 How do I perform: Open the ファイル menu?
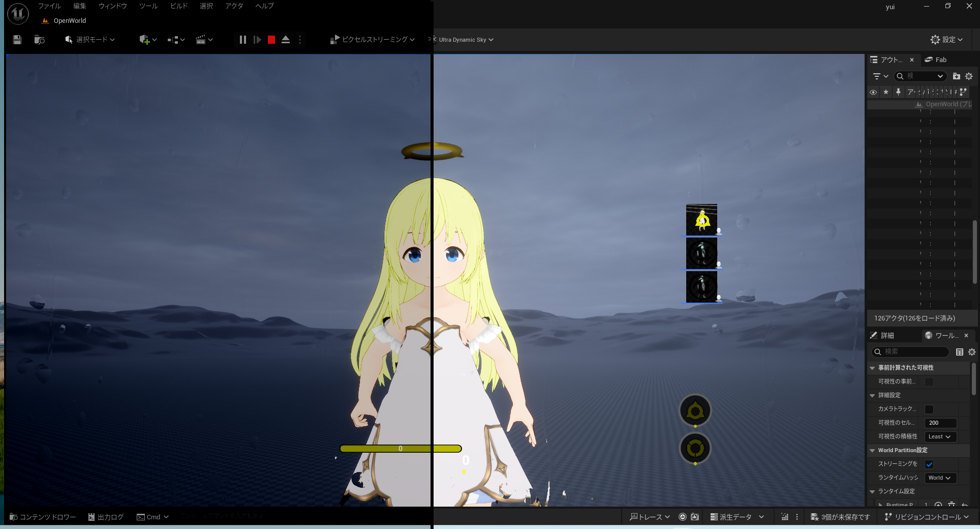pos(49,6)
